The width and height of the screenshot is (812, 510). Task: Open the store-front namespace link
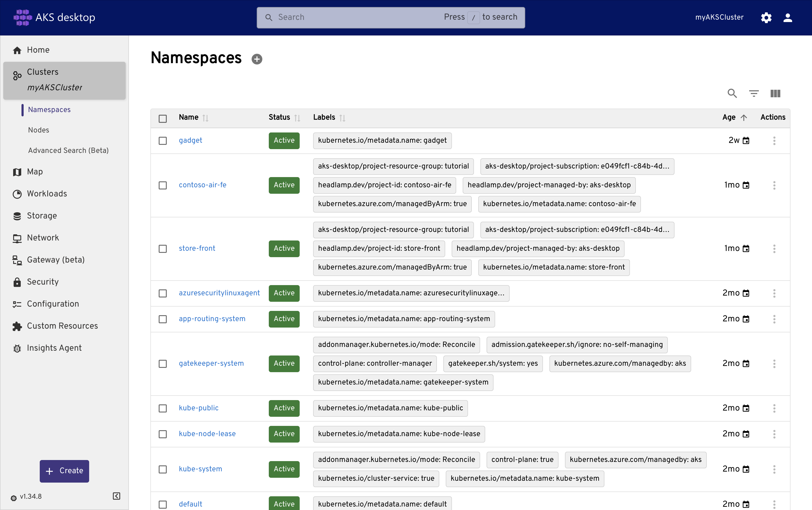pyautogui.click(x=197, y=248)
